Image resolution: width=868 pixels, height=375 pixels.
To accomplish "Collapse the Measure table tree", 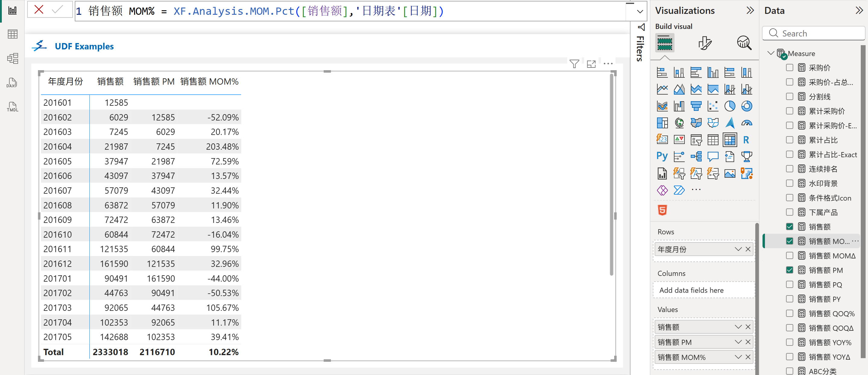I will (770, 53).
